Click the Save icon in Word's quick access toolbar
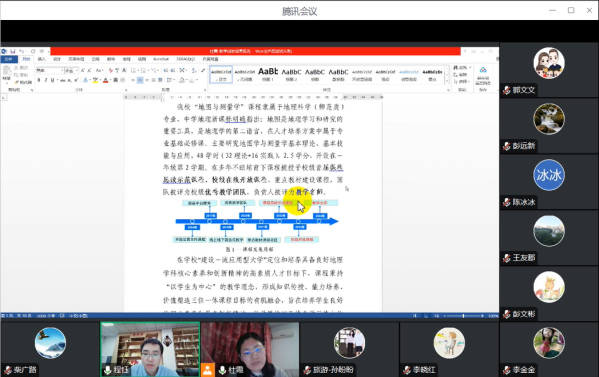599x377 pixels. [12, 51]
